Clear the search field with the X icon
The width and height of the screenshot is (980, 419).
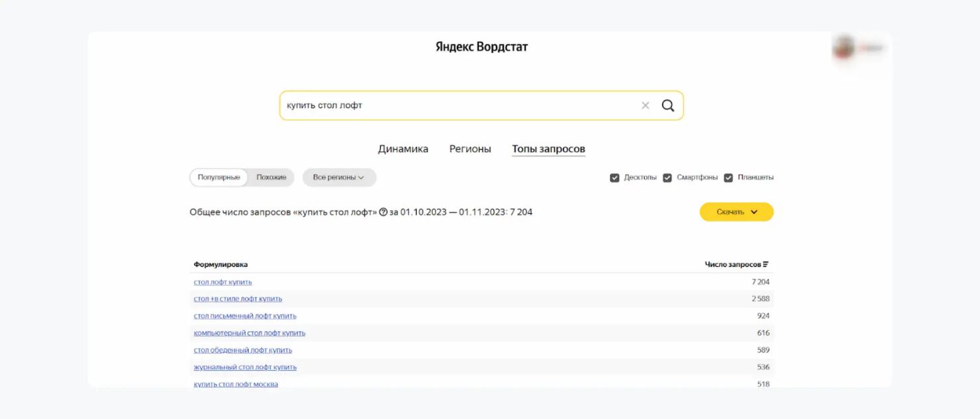[x=645, y=105]
